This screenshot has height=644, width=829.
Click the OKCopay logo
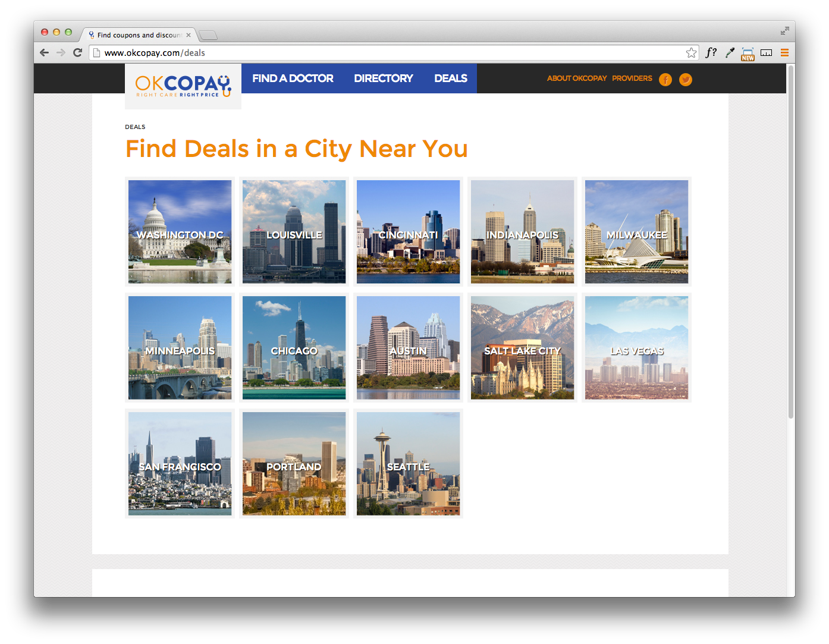(183, 86)
